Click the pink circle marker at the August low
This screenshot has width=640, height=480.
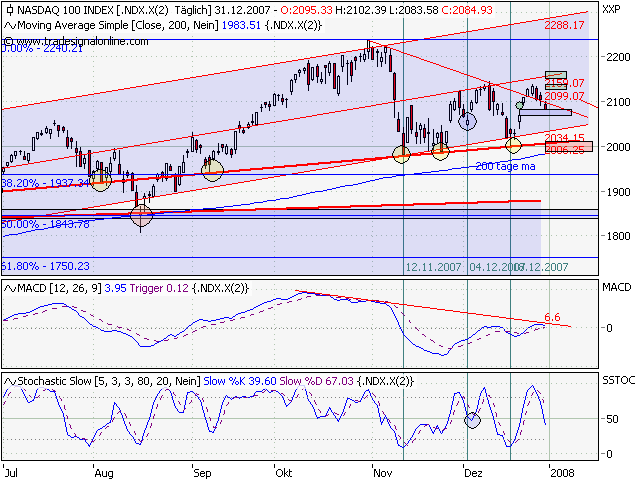[141, 215]
